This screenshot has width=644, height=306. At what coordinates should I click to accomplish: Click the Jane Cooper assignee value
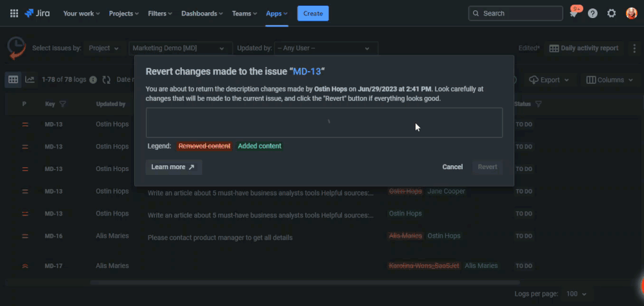point(446,191)
